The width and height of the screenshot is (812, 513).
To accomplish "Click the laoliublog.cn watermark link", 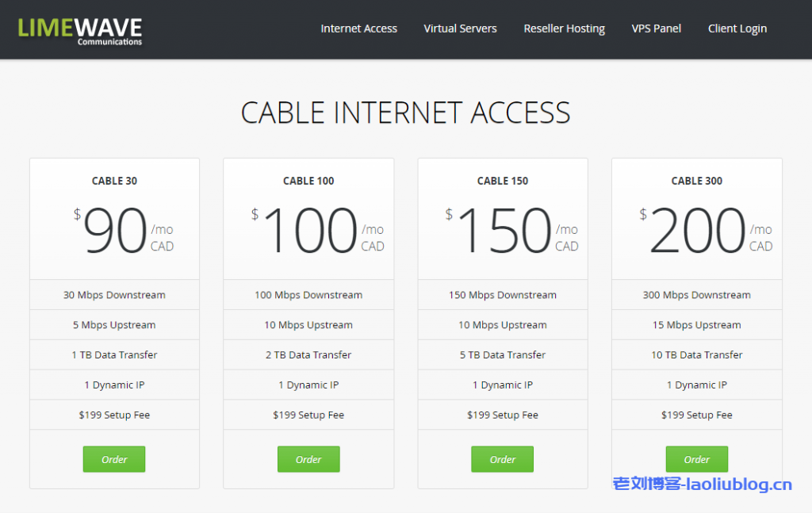I will click(x=702, y=484).
